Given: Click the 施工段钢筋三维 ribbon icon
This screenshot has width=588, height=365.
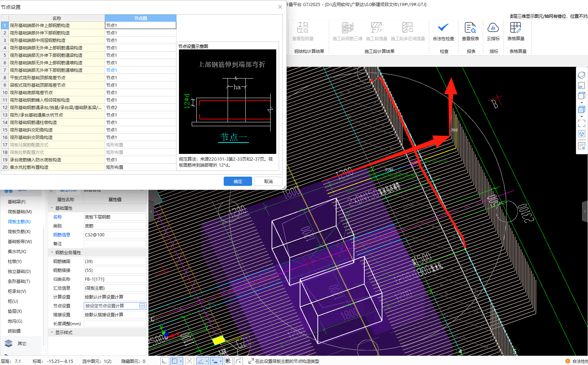Looking at the screenshot, I should coord(347,28).
